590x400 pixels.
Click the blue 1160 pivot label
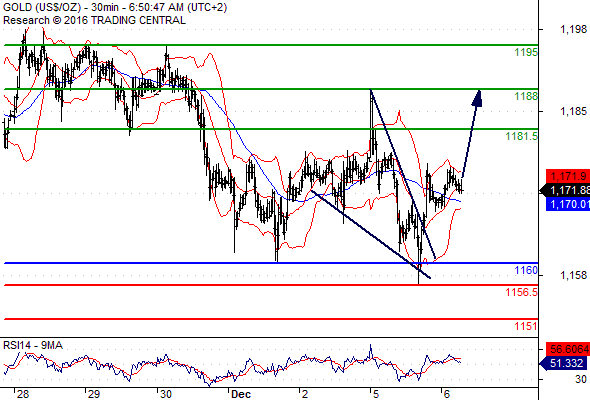point(526,270)
